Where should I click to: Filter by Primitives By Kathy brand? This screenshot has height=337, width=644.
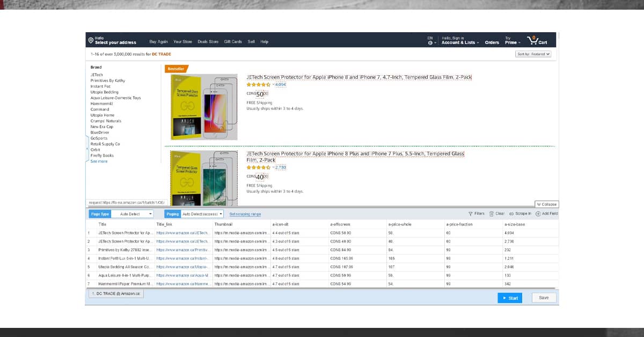click(x=107, y=80)
